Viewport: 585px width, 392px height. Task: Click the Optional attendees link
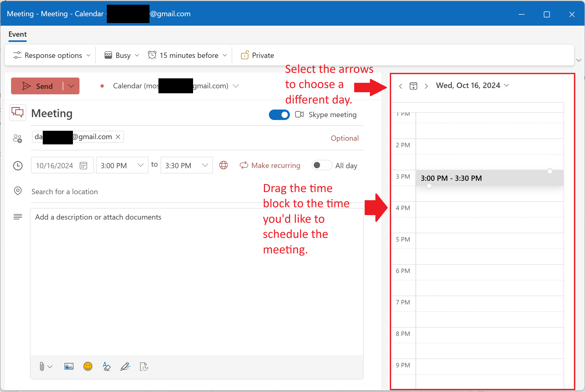click(344, 138)
